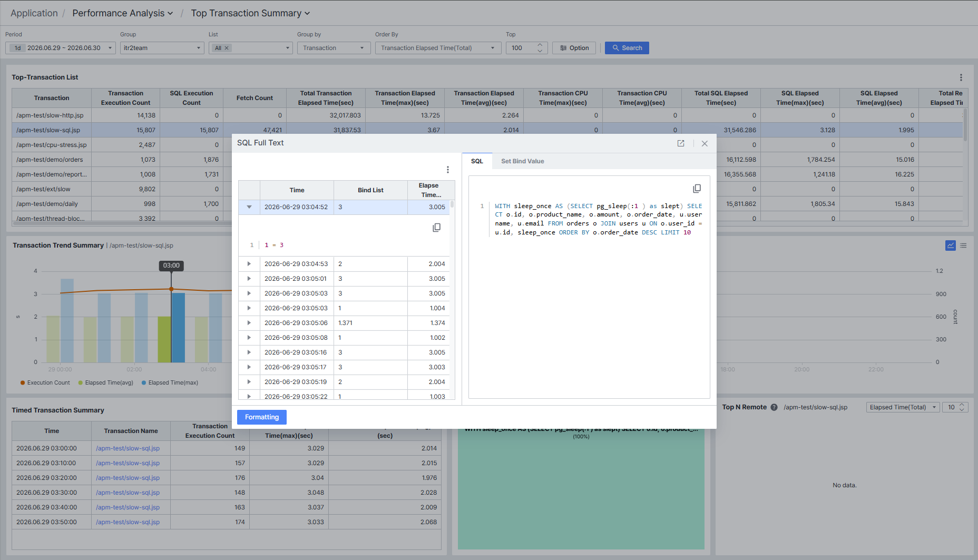Image resolution: width=978 pixels, height=560 pixels.
Task: Expand the 2026-06-29 03:05:01 row
Action: [249, 279]
